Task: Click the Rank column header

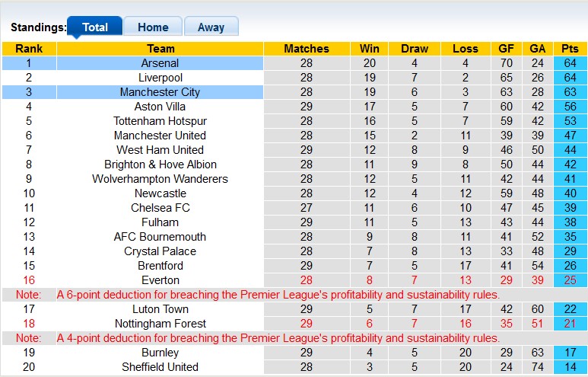Action: 29,49
